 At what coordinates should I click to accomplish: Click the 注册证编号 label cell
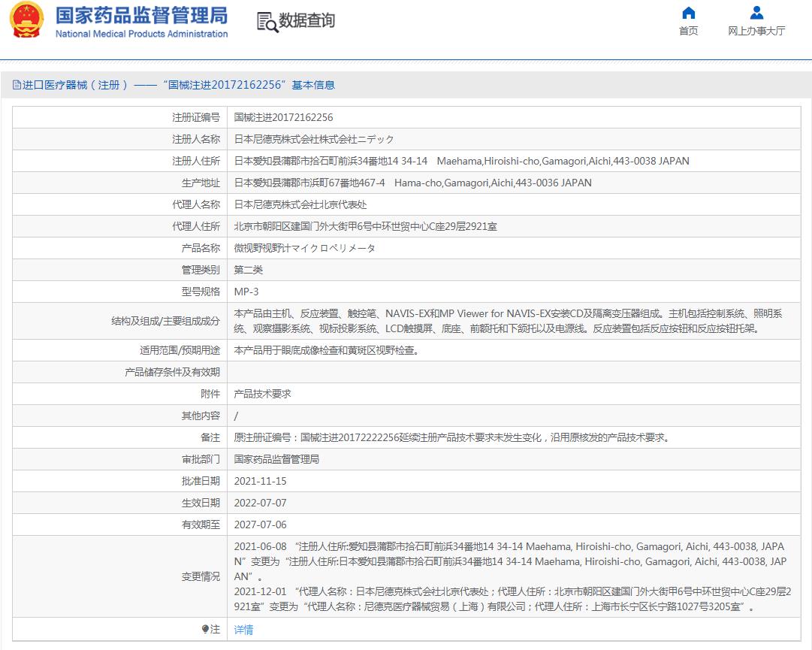[x=119, y=117]
